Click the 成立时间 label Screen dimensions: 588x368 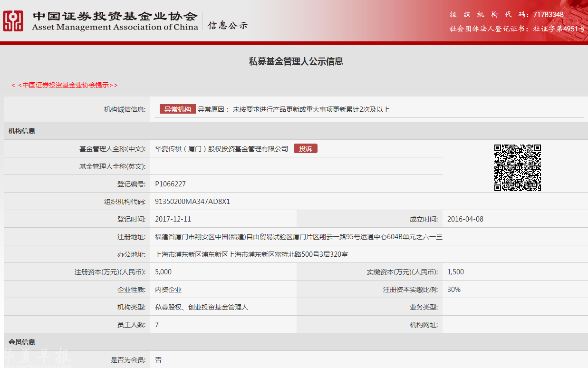pos(424,219)
